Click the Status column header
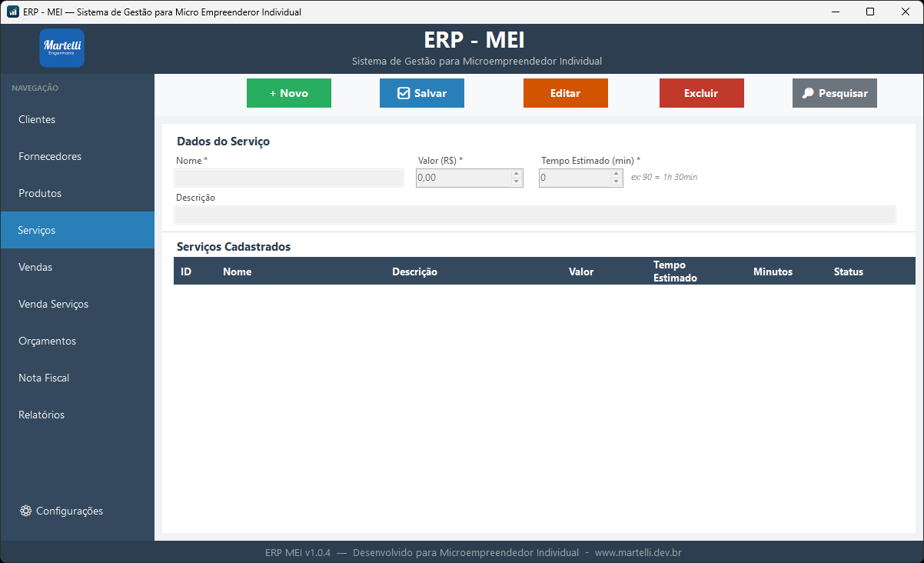The image size is (924, 563). [x=871, y=272]
